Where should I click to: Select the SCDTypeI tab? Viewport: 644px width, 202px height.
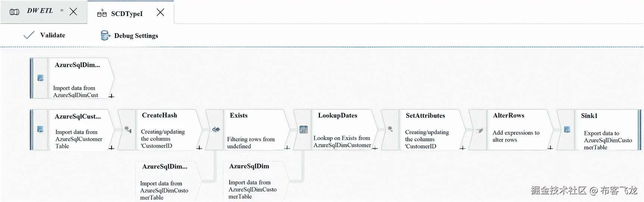(x=127, y=14)
